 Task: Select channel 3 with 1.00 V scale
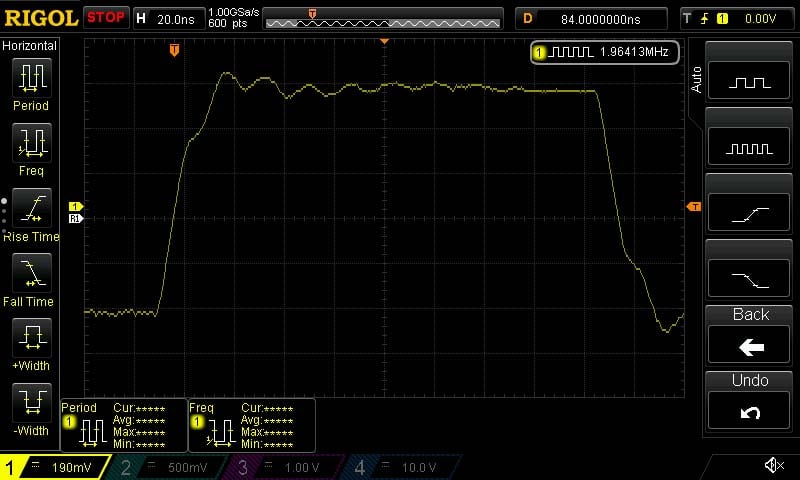pyautogui.click(x=286, y=467)
